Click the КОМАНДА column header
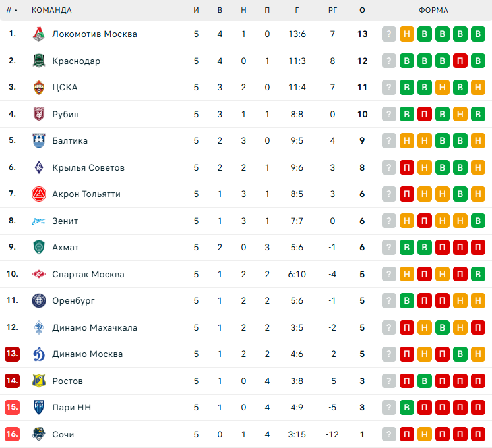Screen dimensions: 492x448 pos(51,10)
